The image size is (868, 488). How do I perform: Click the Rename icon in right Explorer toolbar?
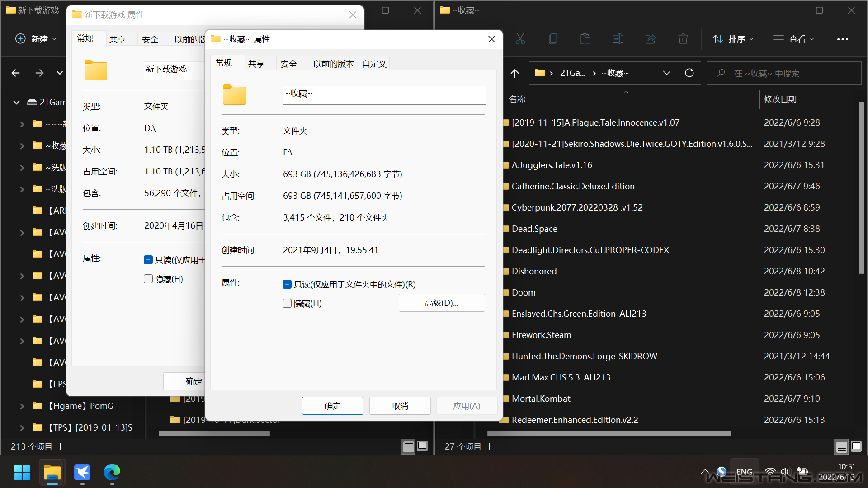pyautogui.click(x=618, y=39)
